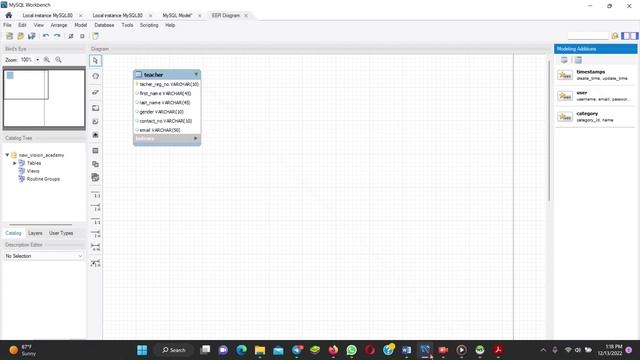
Task: Open the Windows Start menu
Action: pyautogui.click(x=142, y=350)
